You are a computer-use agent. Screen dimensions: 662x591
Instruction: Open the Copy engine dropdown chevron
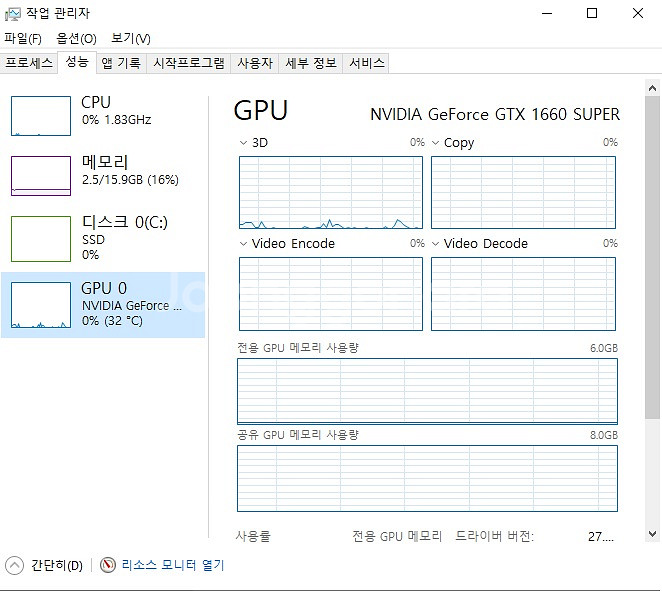(436, 143)
